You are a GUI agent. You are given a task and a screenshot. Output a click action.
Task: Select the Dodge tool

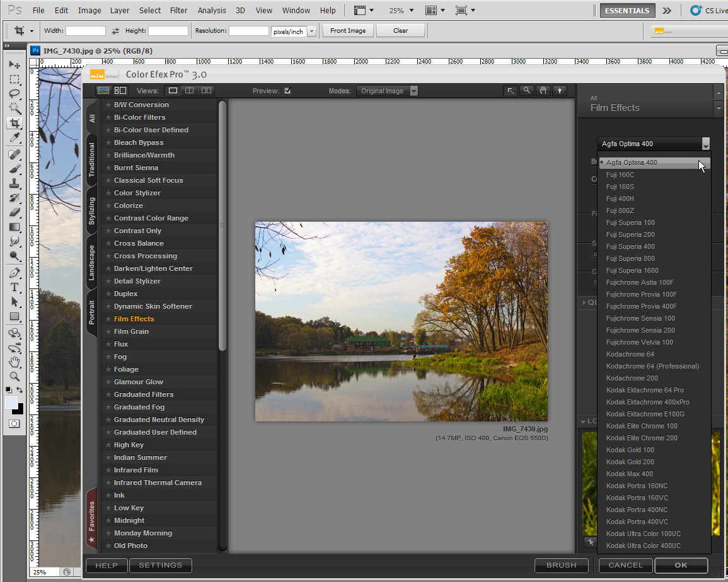click(14, 256)
